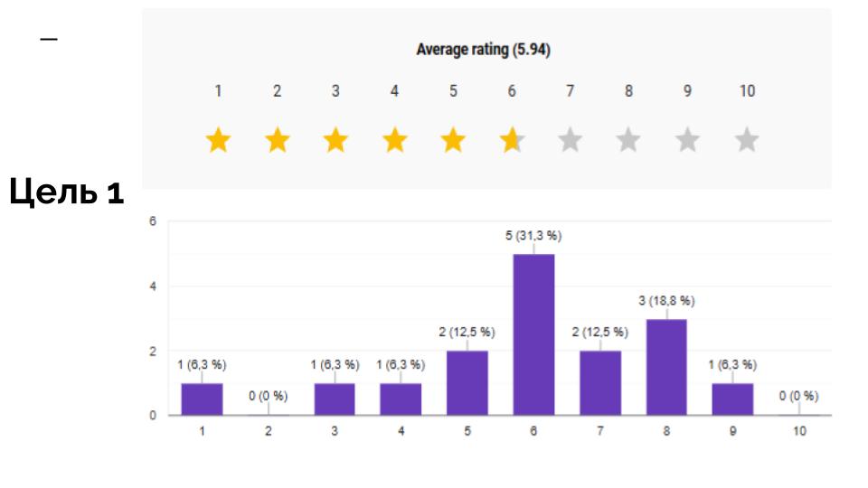Click the Average rating (5.94) title

click(x=483, y=51)
